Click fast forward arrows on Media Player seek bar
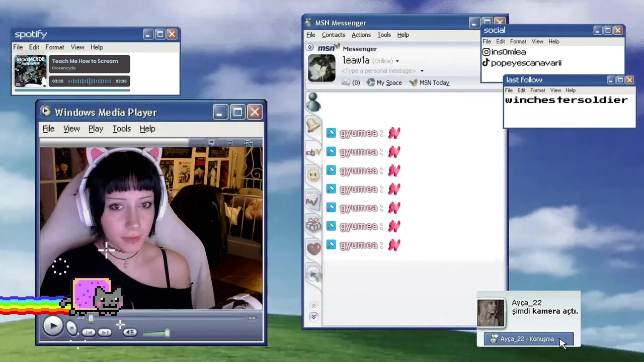The width and height of the screenshot is (644, 362). (252, 318)
